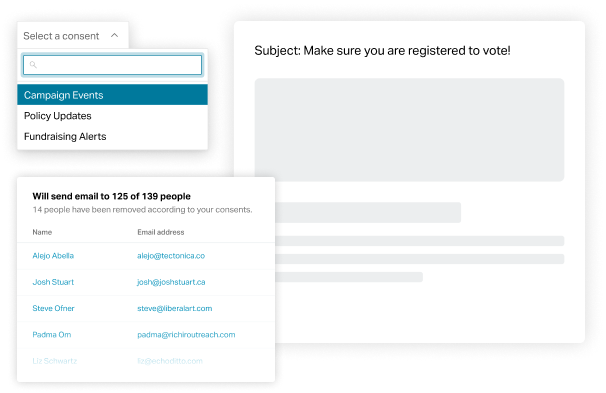Select the large email image placeholder

click(409, 129)
